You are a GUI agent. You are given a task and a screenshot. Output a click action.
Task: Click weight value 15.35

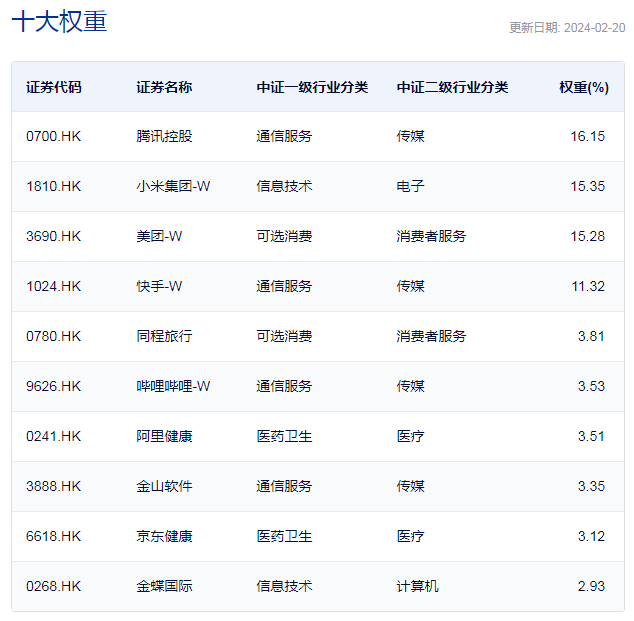pos(588,186)
